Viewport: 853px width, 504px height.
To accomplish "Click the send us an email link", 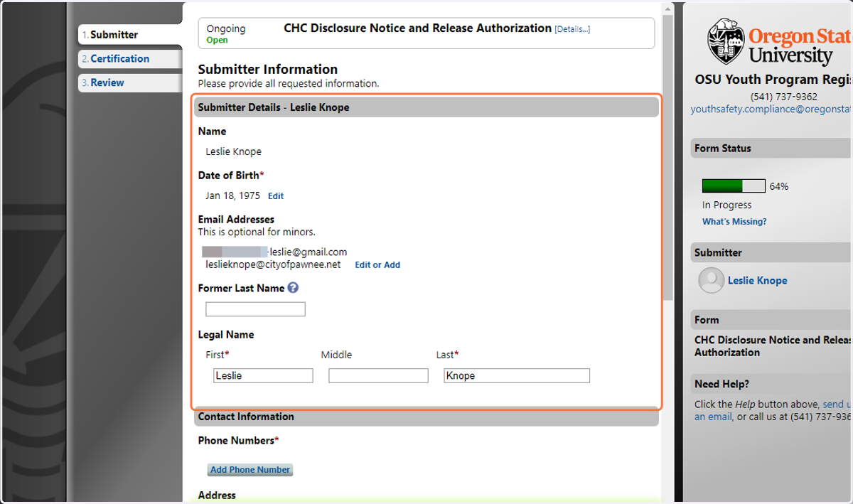I will pyautogui.click(x=773, y=410).
